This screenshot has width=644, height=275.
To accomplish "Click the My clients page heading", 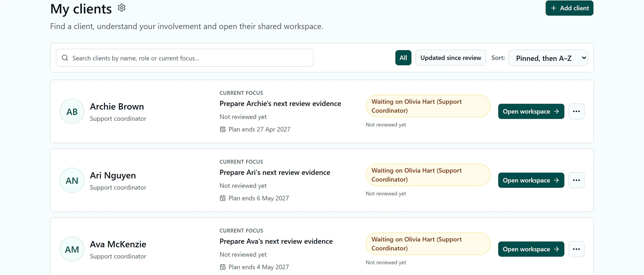I will pos(81,9).
